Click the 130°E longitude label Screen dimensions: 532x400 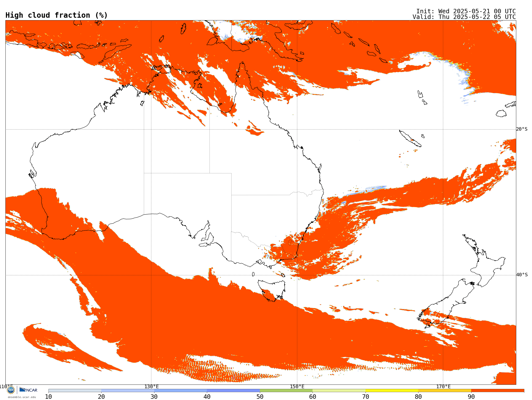point(151,386)
